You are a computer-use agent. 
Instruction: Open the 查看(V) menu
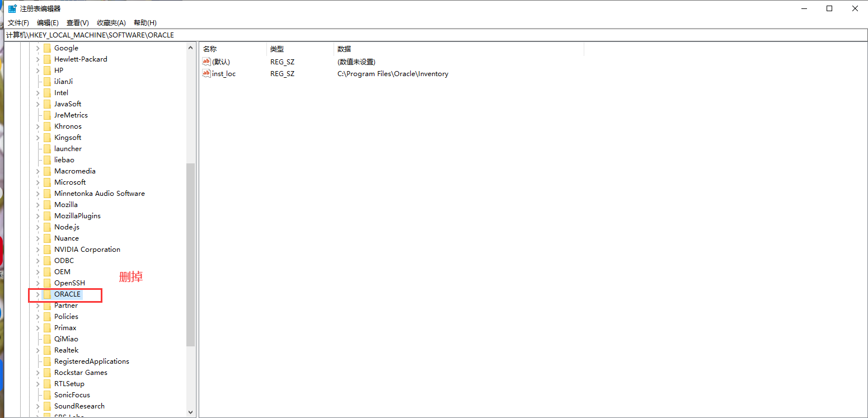pyautogui.click(x=78, y=23)
